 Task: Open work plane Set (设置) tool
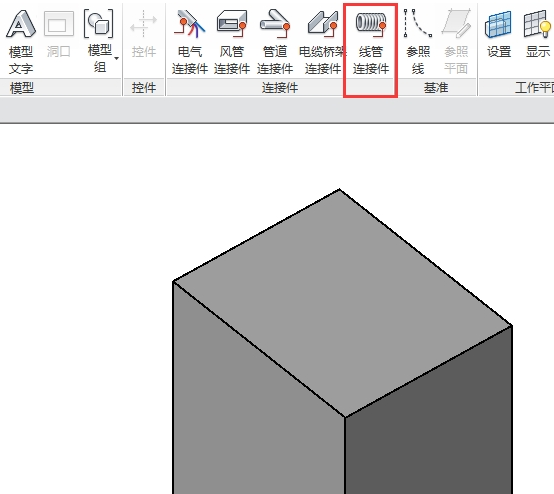click(x=499, y=34)
